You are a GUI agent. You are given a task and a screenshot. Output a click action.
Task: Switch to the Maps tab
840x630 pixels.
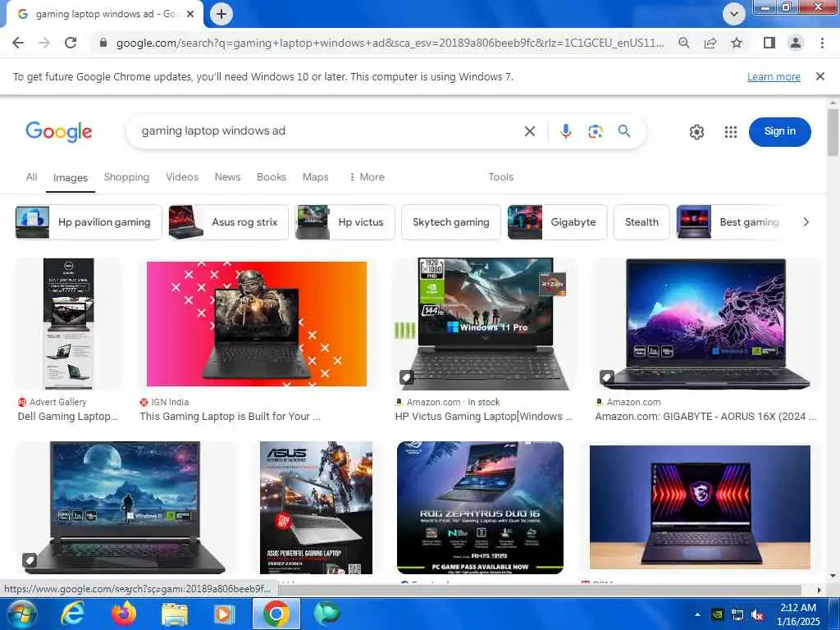click(316, 177)
